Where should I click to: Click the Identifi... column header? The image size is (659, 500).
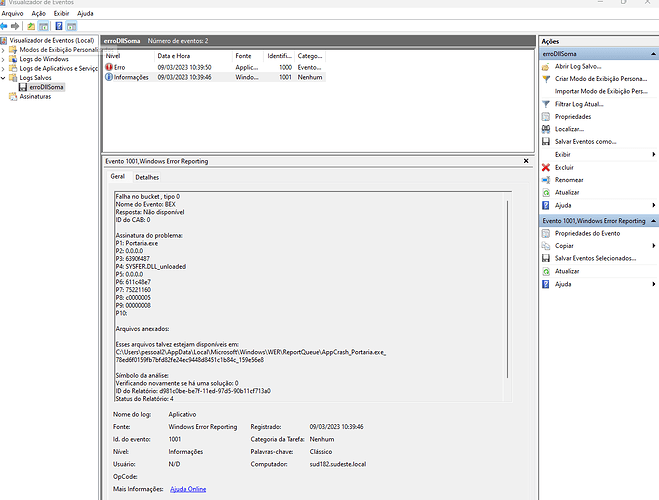(x=279, y=56)
